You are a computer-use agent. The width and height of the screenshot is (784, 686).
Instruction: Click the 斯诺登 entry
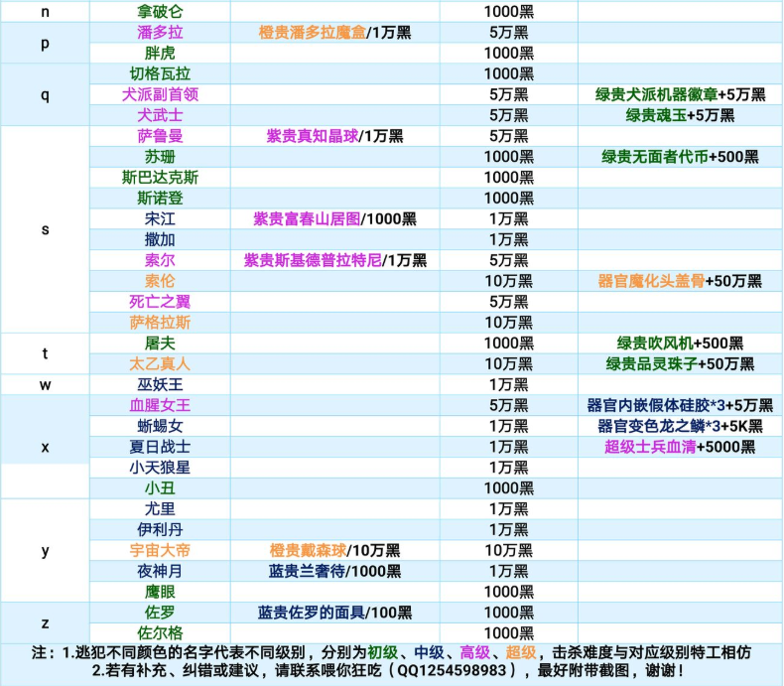[160, 198]
